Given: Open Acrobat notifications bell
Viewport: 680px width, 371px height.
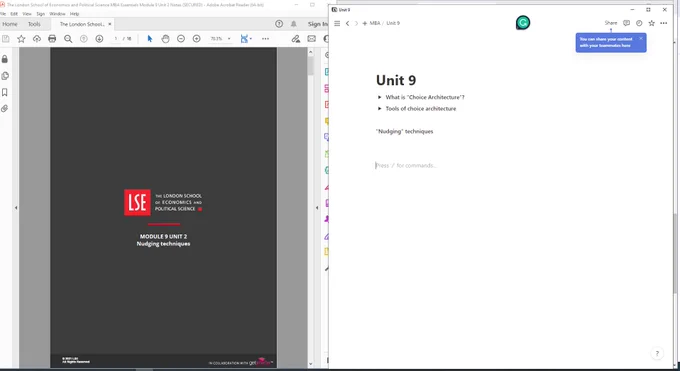Looking at the screenshot, I should click(294, 24).
